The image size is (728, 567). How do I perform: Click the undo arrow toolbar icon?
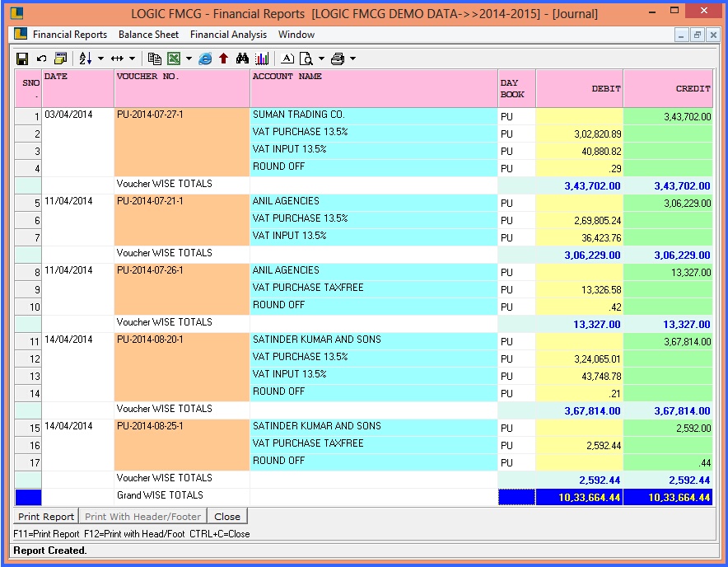[41, 59]
